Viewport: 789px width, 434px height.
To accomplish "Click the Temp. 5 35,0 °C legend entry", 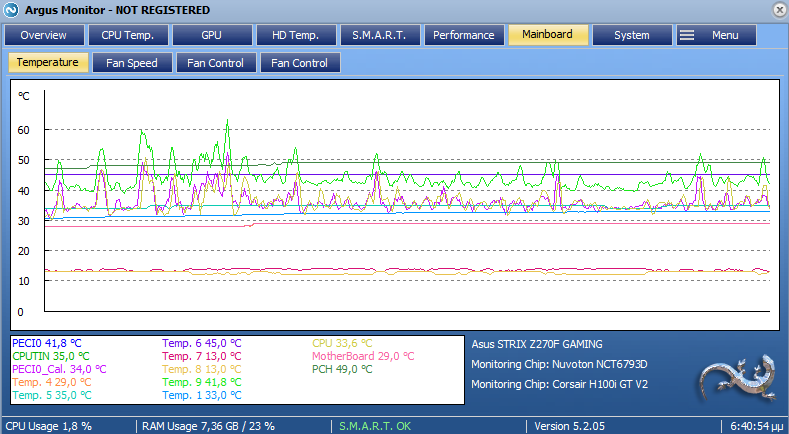I will (x=52, y=396).
